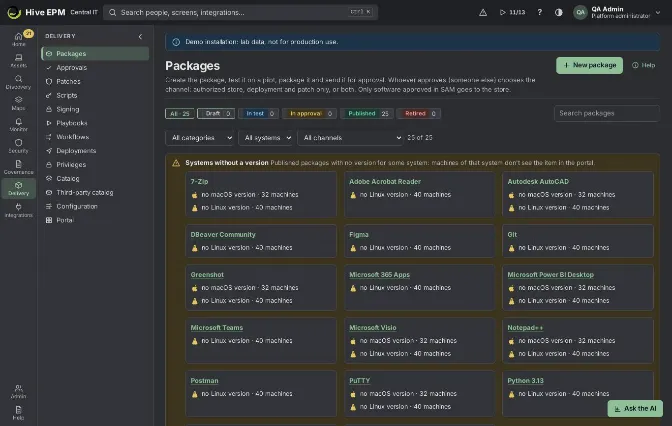Open the Autodesk AutoCAD package link

coord(538,182)
